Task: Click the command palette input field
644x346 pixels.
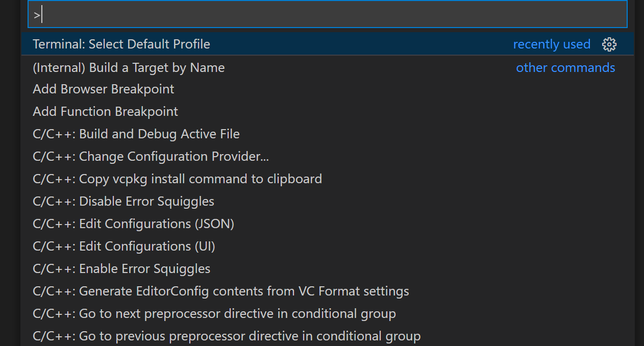Action: click(327, 15)
